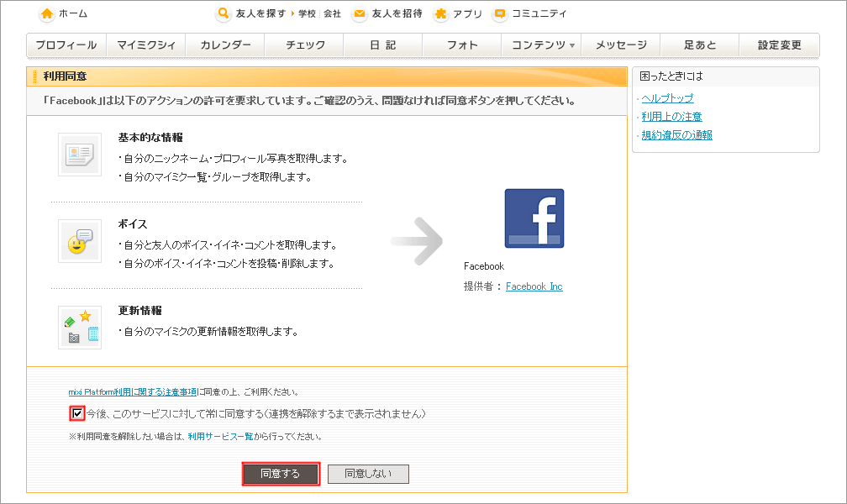Image resolution: width=847 pixels, height=504 pixels.
Task: Open mixi Platform利用に関する注意事項 link
Action: 133,392
